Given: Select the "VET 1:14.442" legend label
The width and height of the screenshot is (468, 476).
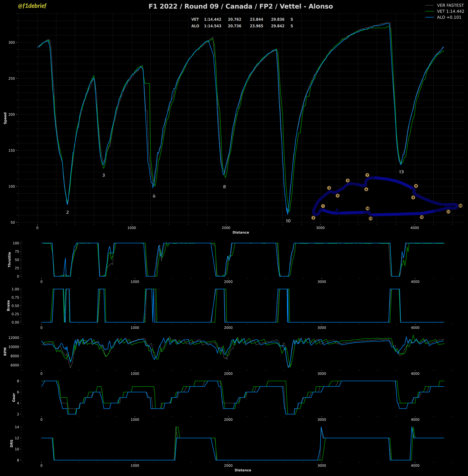Looking at the screenshot, I should pyautogui.click(x=450, y=11).
